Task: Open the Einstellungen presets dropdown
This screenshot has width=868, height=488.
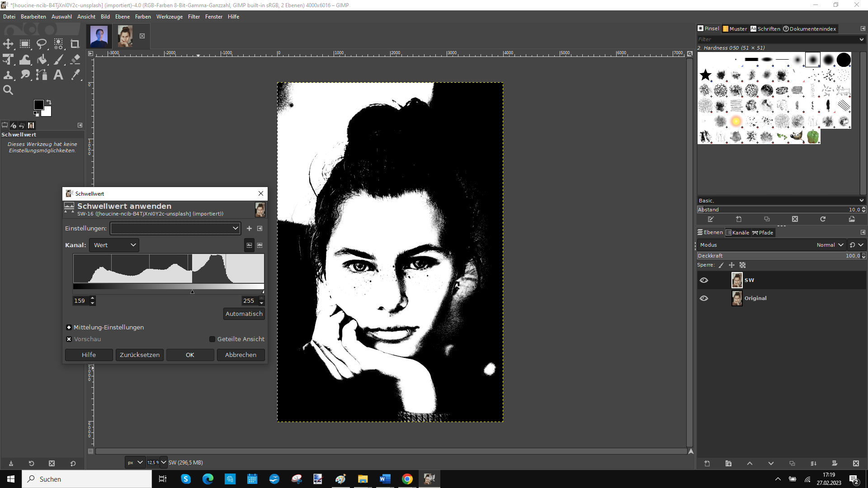Action: (175, 228)
